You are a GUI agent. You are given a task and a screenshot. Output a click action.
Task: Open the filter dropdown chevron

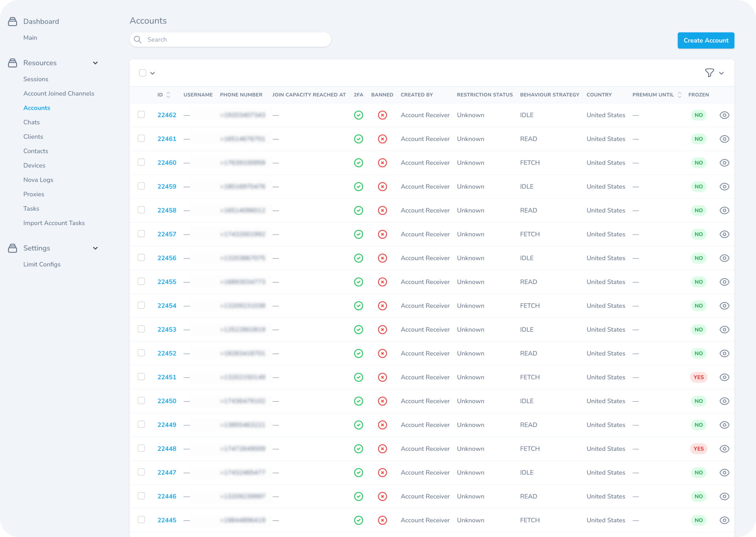point(721,73)
